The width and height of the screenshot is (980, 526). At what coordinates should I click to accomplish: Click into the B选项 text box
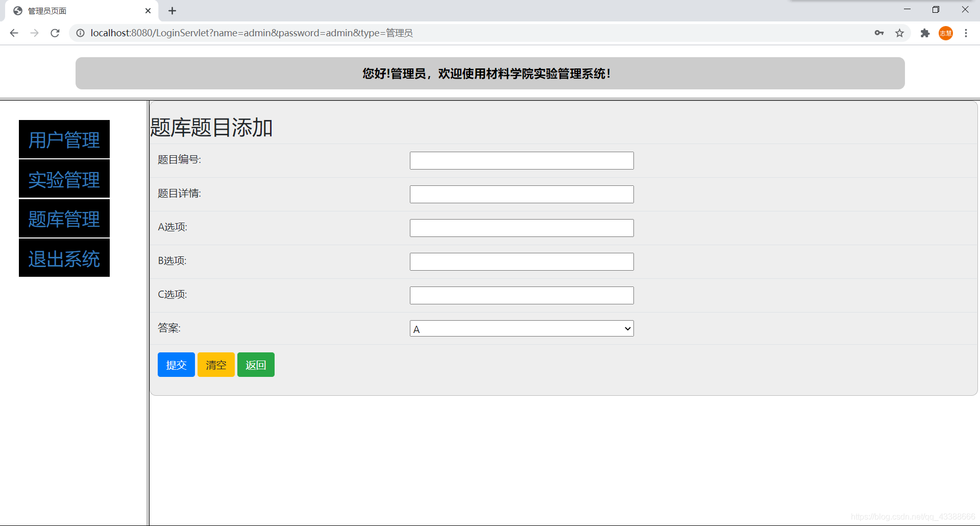(522, 261)
